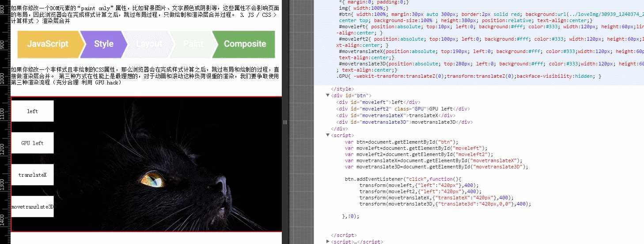Select the closing </script> tag row
The height and width of the screenshot is (244, 644).
point(344,235)
